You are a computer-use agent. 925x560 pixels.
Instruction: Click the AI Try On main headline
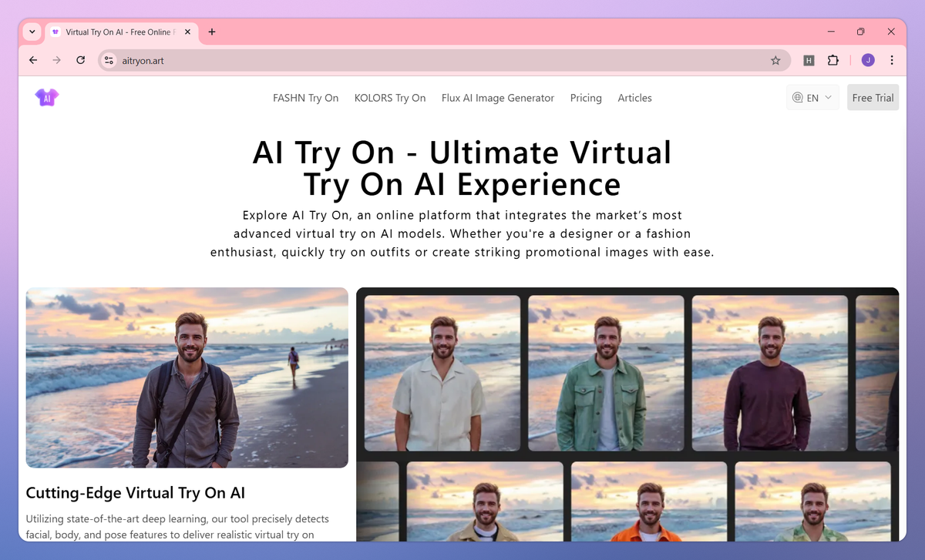[462, 169]
